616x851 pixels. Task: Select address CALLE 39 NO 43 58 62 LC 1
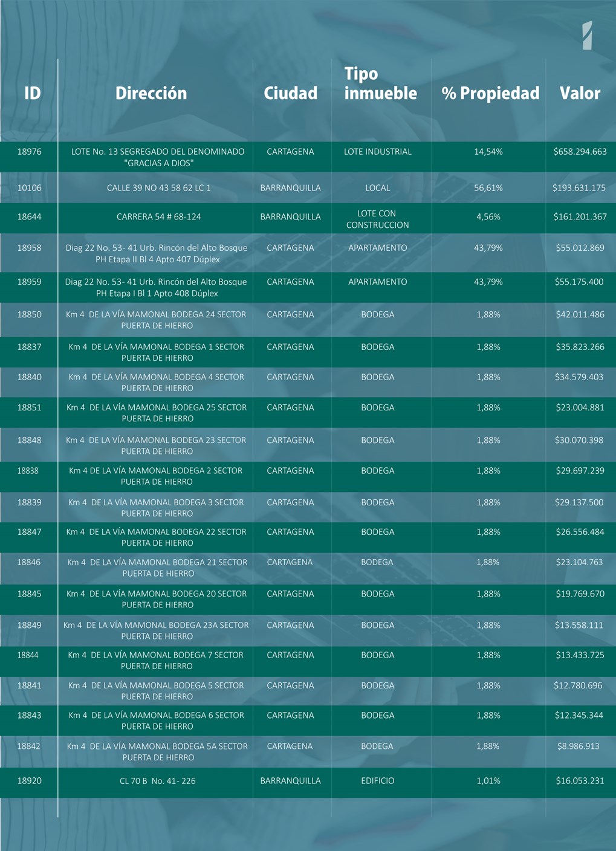pyautogui.click(x=159, y=188)
